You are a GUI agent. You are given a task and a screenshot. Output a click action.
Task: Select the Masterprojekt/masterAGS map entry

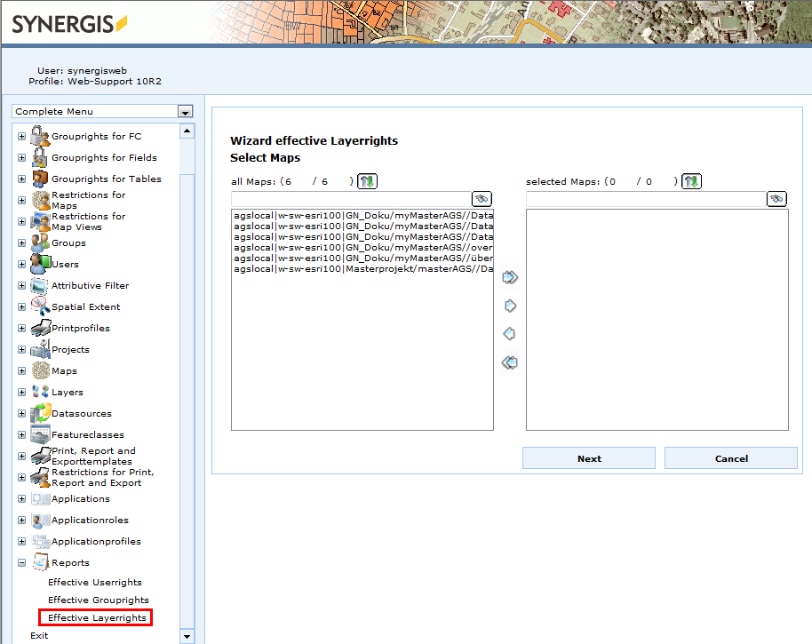[362, 268]
